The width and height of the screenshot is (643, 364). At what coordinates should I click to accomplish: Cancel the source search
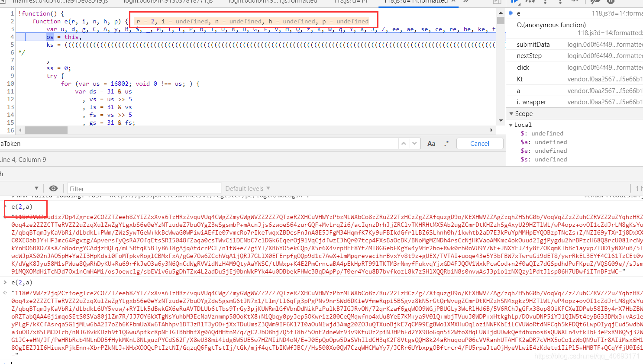479,144
